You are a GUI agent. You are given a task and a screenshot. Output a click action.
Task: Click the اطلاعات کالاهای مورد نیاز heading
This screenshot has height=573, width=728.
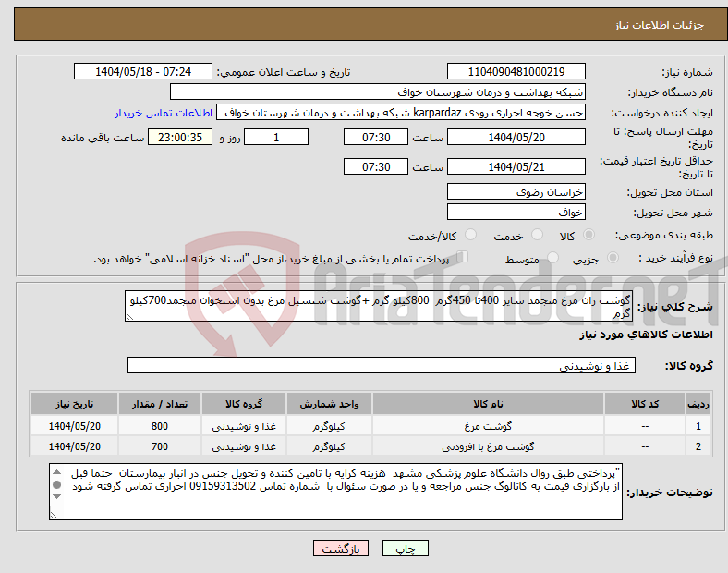(646, 335)
